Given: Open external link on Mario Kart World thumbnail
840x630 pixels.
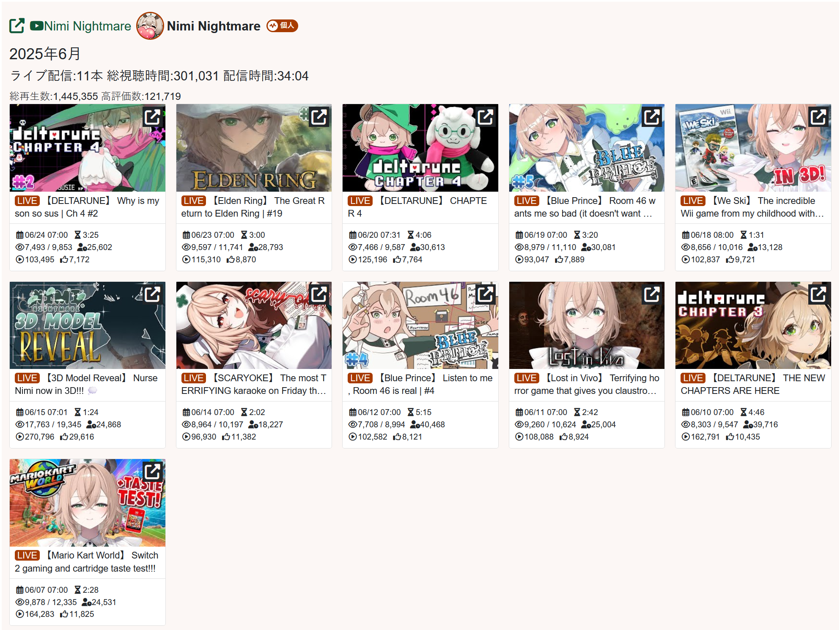Looking at the screenshot, I should [x=153, y=471].
